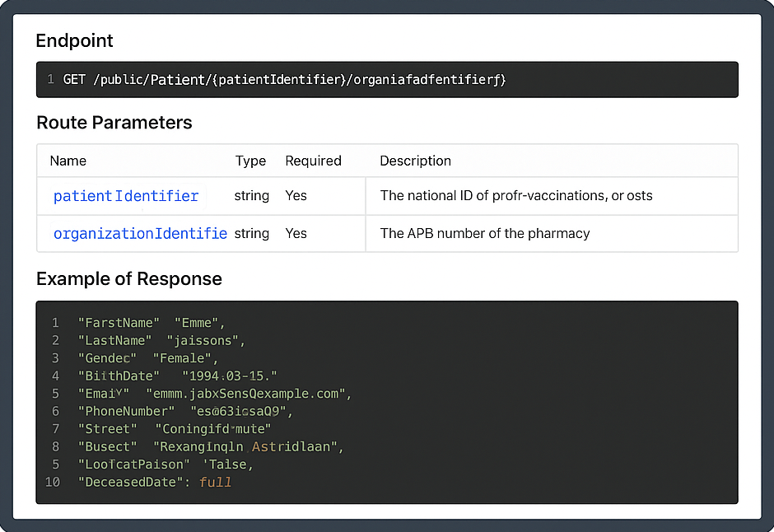Click the "PhoneNumber" response line
The height and width of the screenshot is (532, 774).
tap(185, 412)
